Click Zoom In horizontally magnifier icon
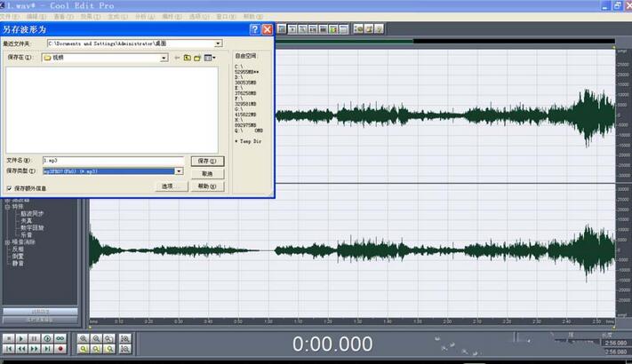The image size is (632, 364). [x=84, y=338]
